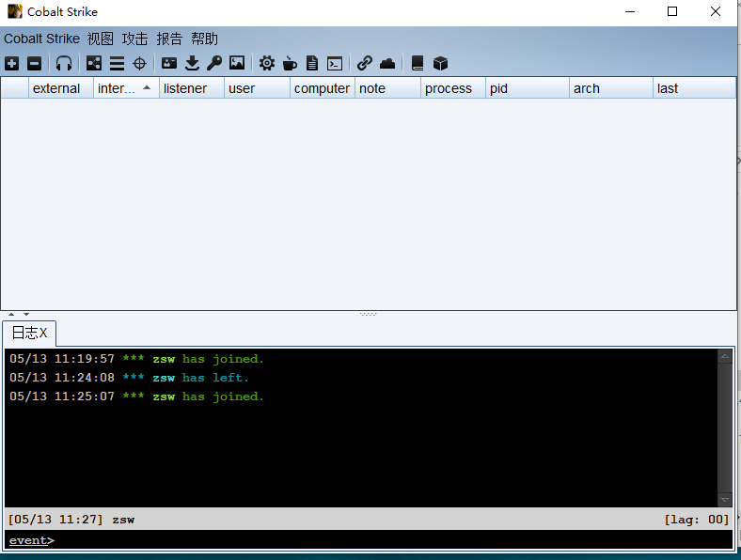741x560 pixels.
Task: Open MS Office macro document icon
Action: coord(312,63)
